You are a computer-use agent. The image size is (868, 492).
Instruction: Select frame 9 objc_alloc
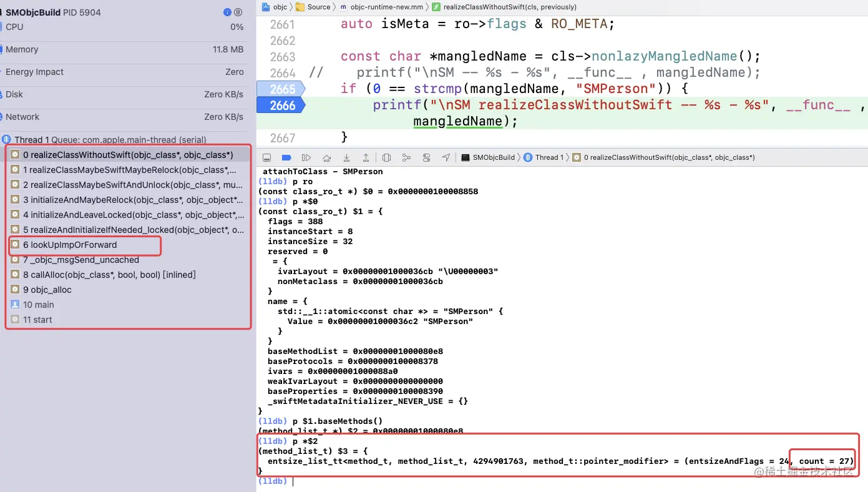[128, 290]
